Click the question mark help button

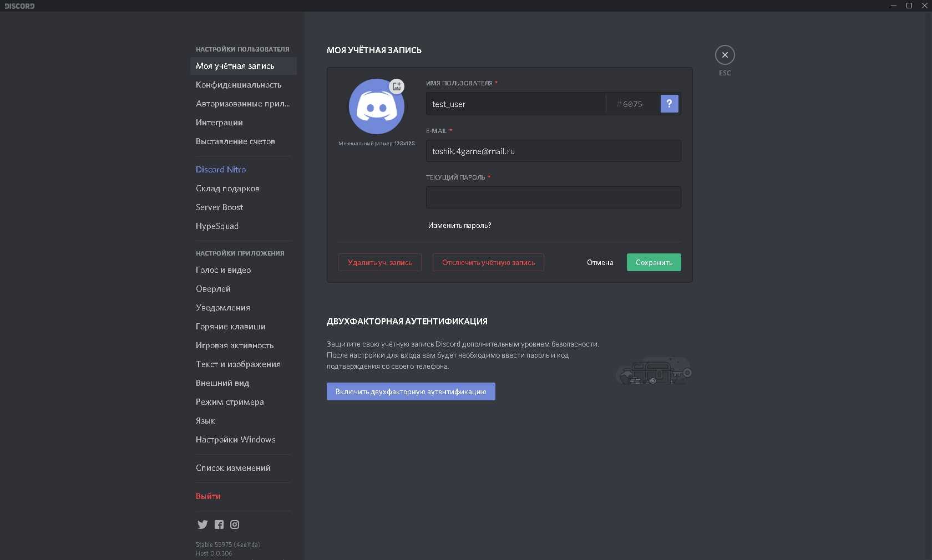click(x=669, y=104)
